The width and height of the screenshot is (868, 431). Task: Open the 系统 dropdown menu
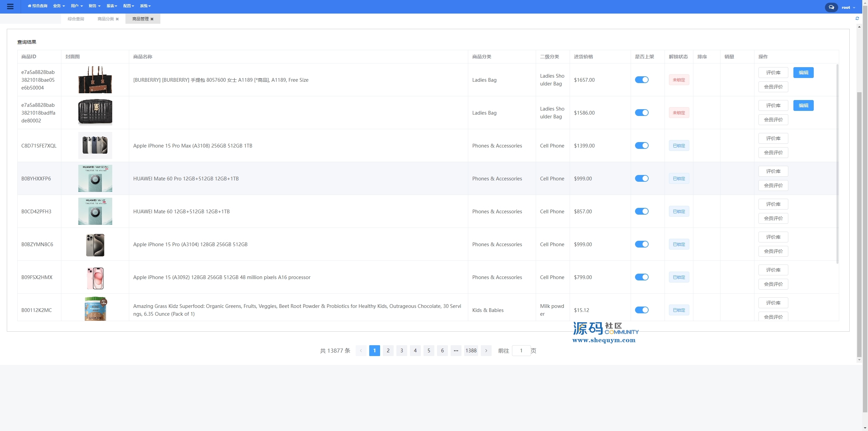[x=145, y=6]
